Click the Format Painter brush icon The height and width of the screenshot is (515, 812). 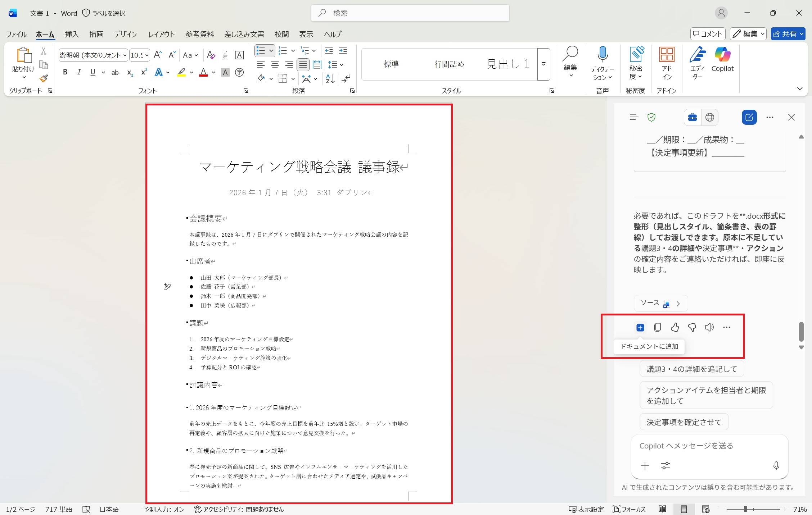click(x=44, y=78)
